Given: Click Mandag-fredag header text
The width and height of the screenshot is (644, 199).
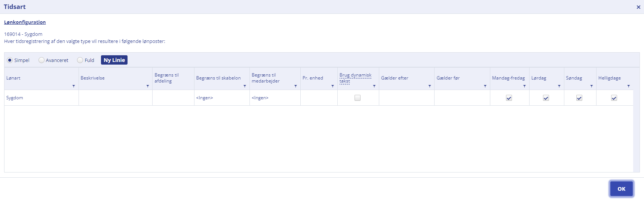Looking at the screenshot, I should click(508, 78).
